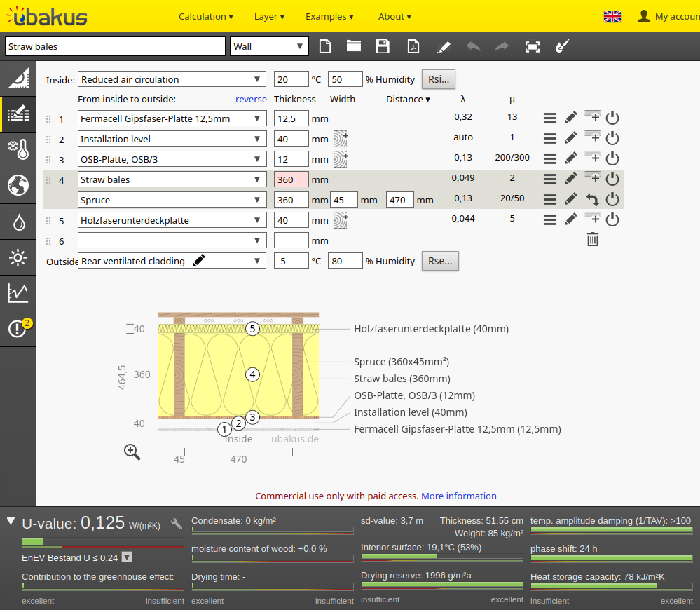Viewport: 700px width, 610px height.
Task: Open the Reduced air circulation dropdown
Action: tap(172, 79)
